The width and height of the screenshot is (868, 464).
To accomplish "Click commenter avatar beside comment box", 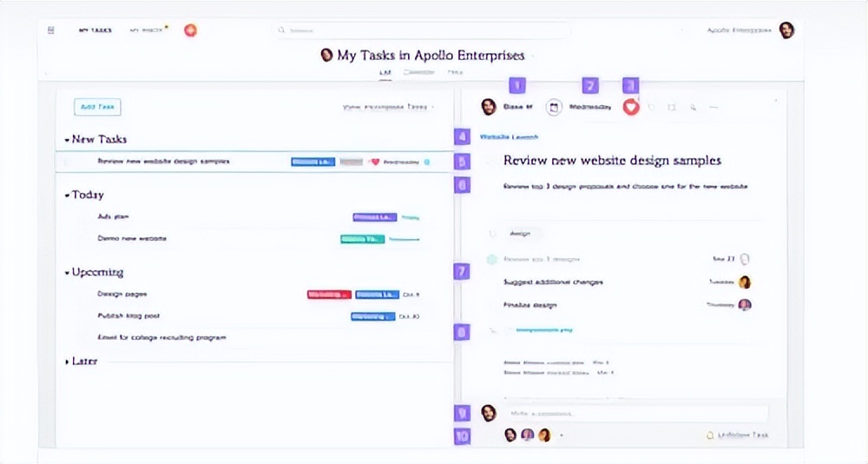I will point(488,413).
